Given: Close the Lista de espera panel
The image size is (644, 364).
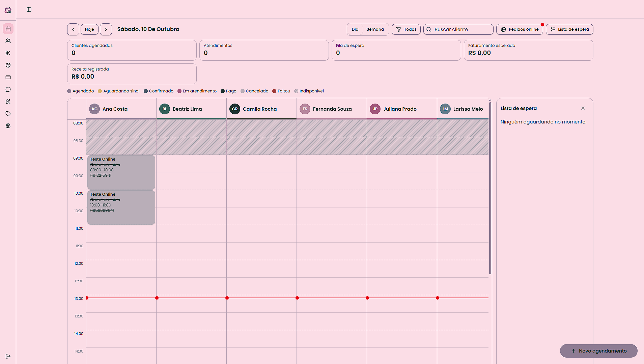Looking at the screenshot, I should [583, 108].
